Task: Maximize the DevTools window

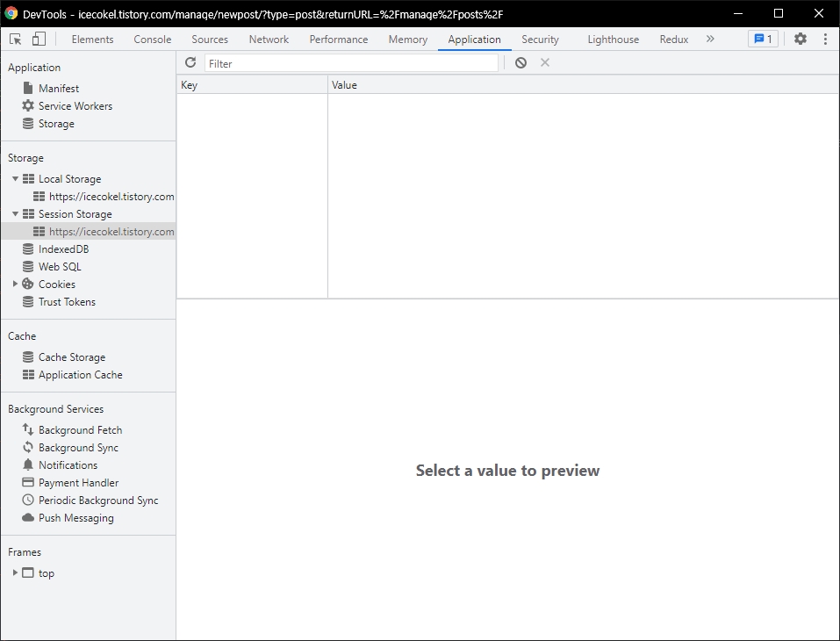Action: 779,13
